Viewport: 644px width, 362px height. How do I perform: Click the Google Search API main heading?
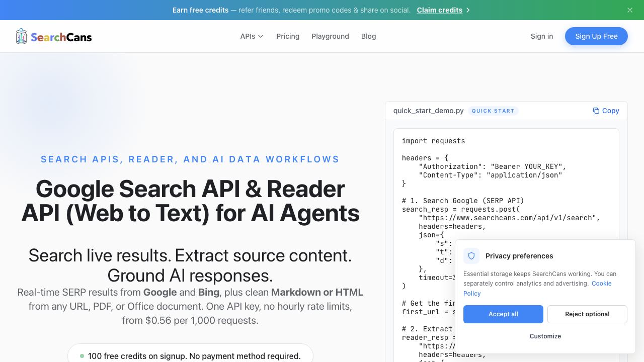[190, 201]
